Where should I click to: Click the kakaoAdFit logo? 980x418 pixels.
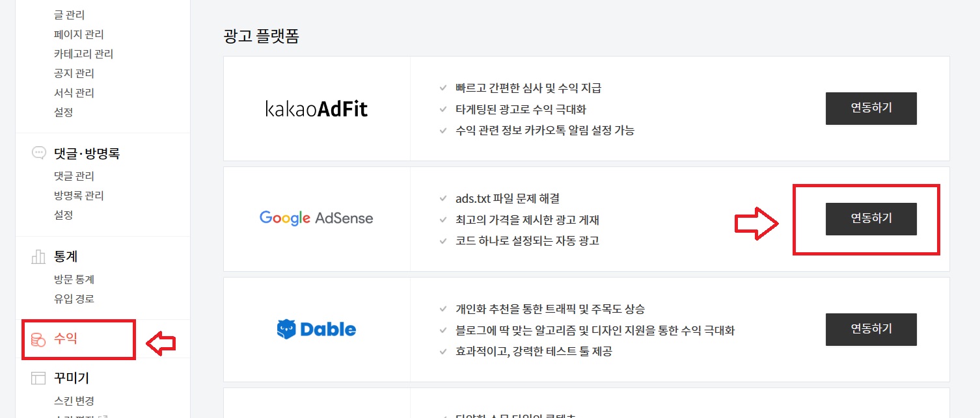click(317, 108)
